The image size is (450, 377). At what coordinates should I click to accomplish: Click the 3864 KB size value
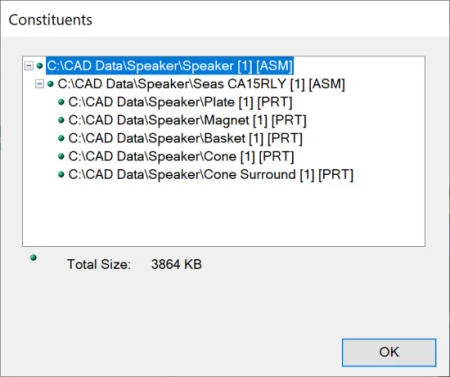[177, 264]
